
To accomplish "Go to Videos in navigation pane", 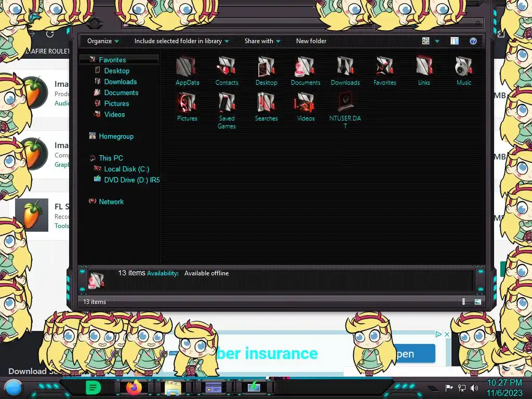I will [114, 114].
